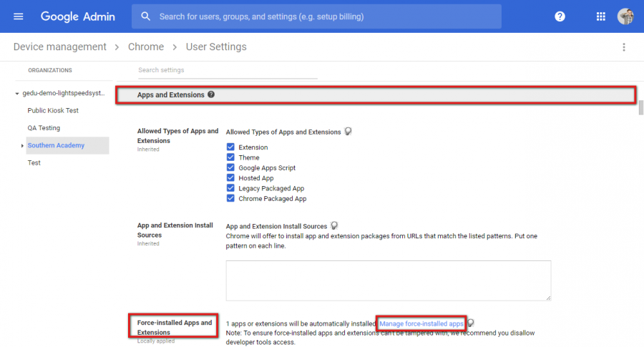Uncheck the Extension checkbox

(230, 147)
